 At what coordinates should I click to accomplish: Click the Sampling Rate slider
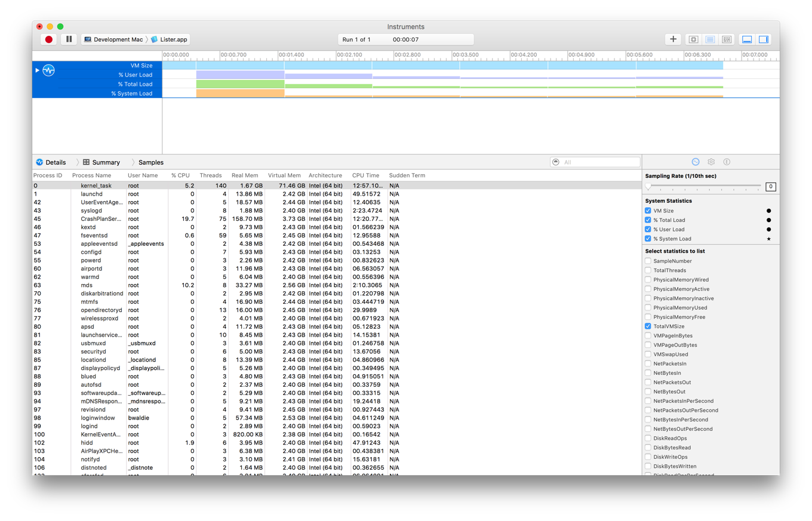coord(703,186)
